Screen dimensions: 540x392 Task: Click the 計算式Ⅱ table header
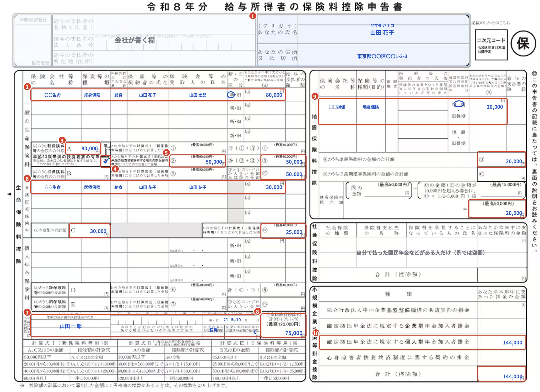(164, 343)
